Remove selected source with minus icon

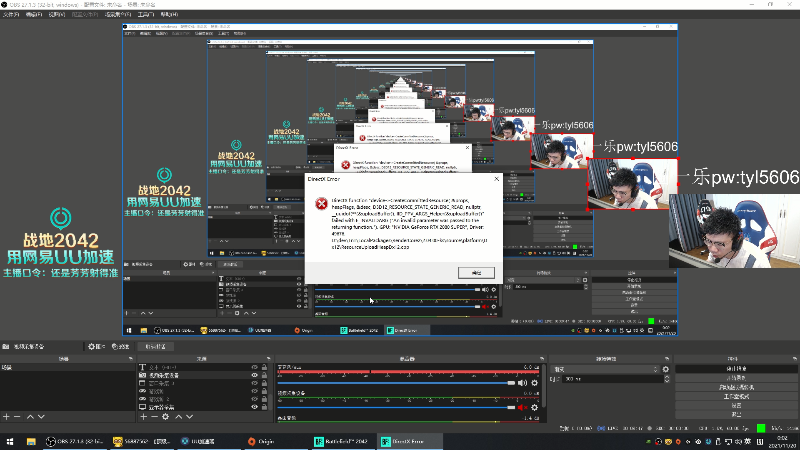(155, 417)
